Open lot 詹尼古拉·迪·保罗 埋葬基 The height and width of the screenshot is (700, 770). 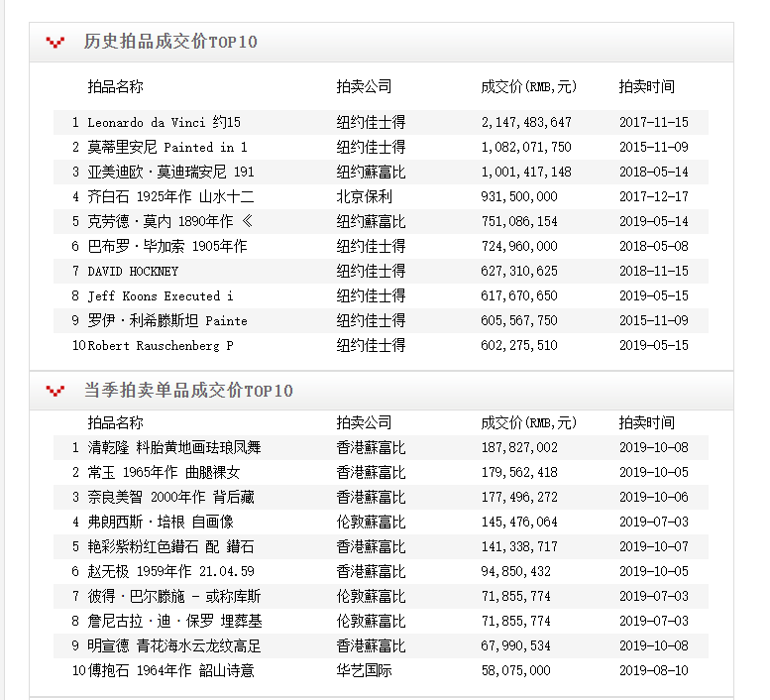coord(174,621)
